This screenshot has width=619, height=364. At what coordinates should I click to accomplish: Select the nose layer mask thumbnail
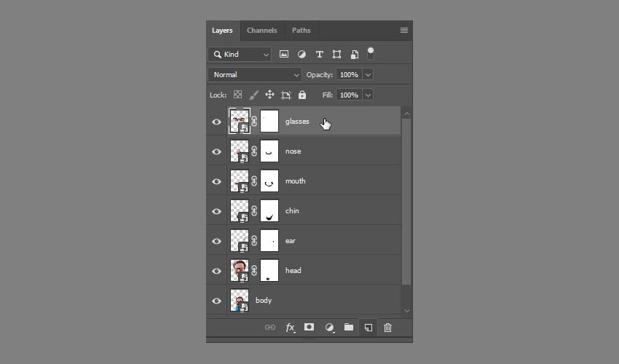click(269, 151)
